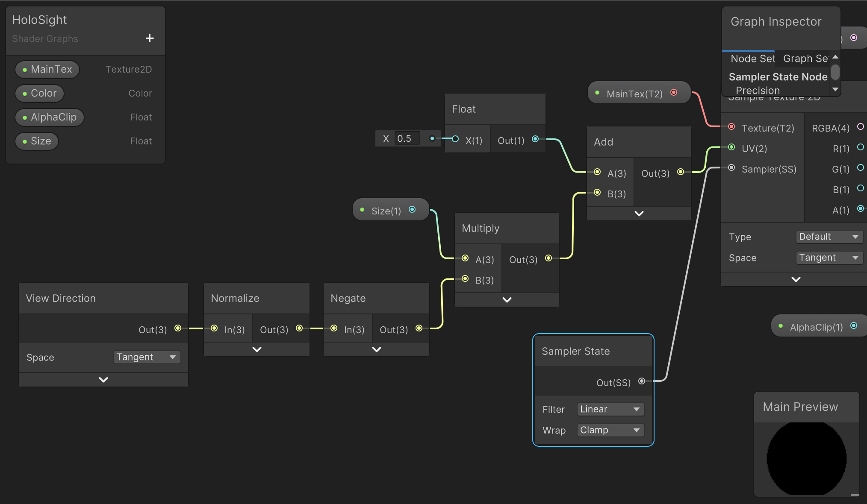Open the Sampler State Filter dropdown
This screenshot has height=504, width=867.
(610, 409)
